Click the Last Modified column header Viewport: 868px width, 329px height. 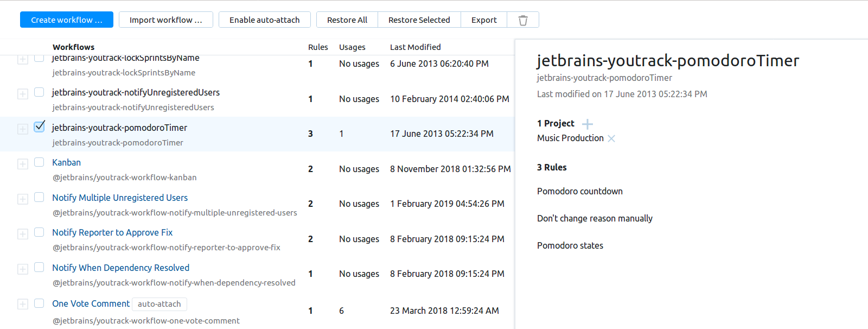pos(416,47)
